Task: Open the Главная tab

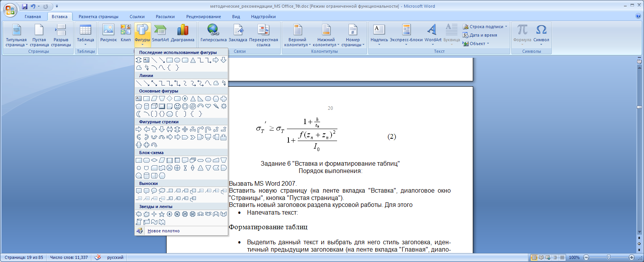Action: pos(33,17)
